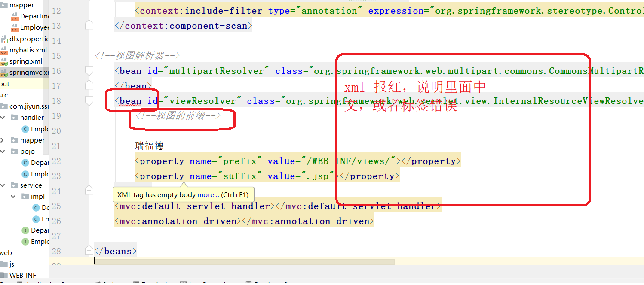This screenshot has width=644, height=285.
Task: Click line number 27 in the gutter
Action: [x=56, y=236]
